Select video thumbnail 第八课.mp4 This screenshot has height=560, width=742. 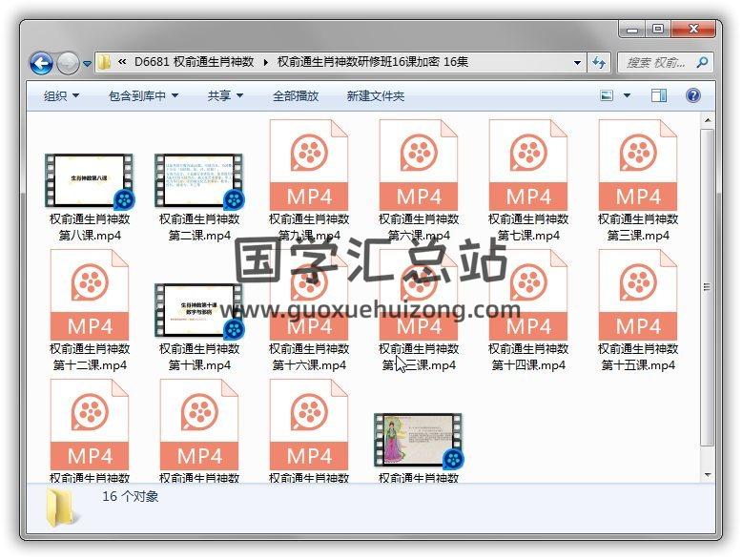click(90, 180)
